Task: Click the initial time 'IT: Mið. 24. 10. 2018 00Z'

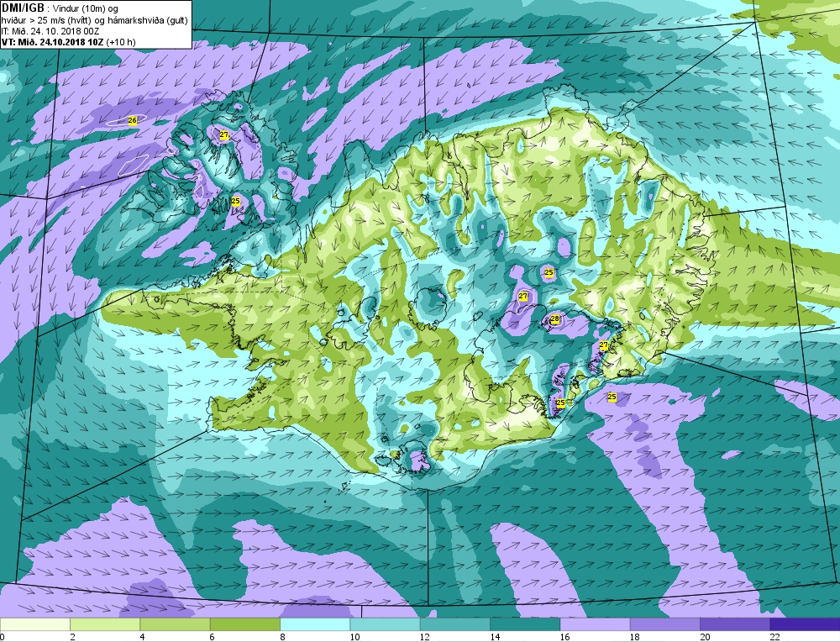Action: pyautogui.click(x=50, y=31)
